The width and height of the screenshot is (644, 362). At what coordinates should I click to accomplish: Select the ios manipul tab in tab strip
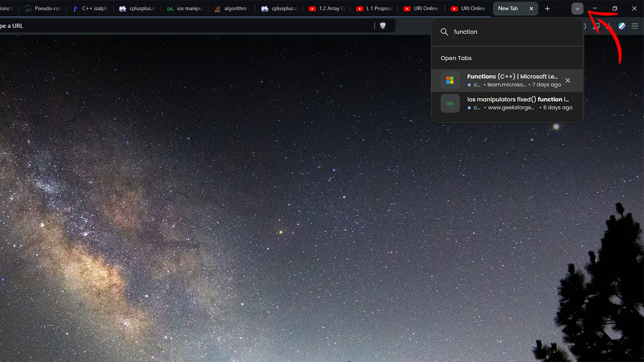[185, 9]
